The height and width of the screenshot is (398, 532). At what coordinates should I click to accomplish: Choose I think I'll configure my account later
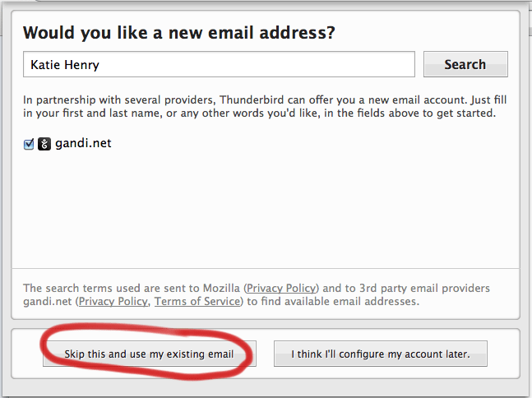click(x=381, y=354)
